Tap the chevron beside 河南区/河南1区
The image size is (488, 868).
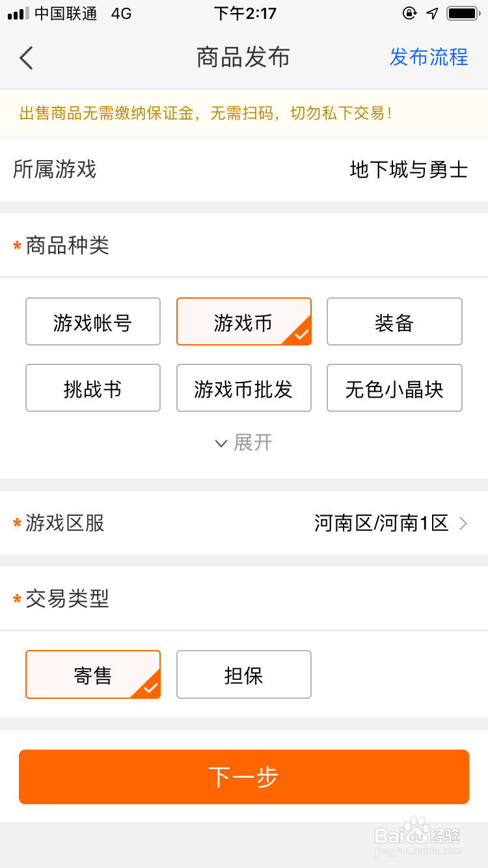pyautogui.click(x=463, y=523)
